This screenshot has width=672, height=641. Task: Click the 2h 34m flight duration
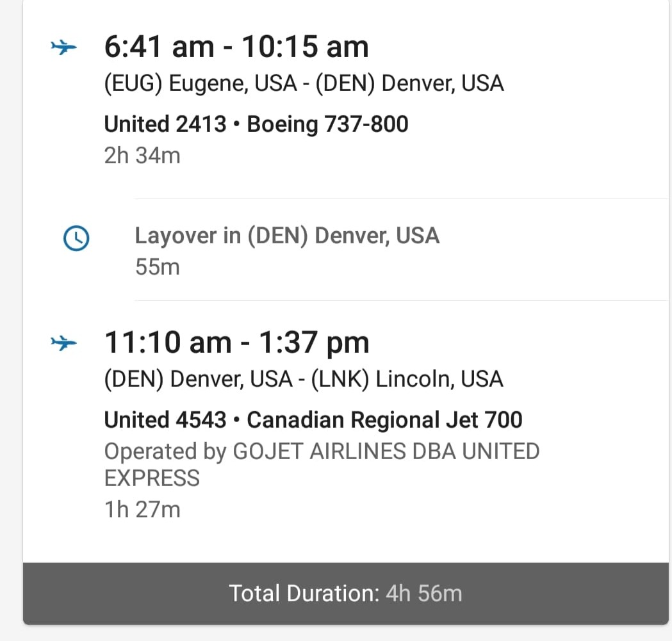(x=142, y=155)
